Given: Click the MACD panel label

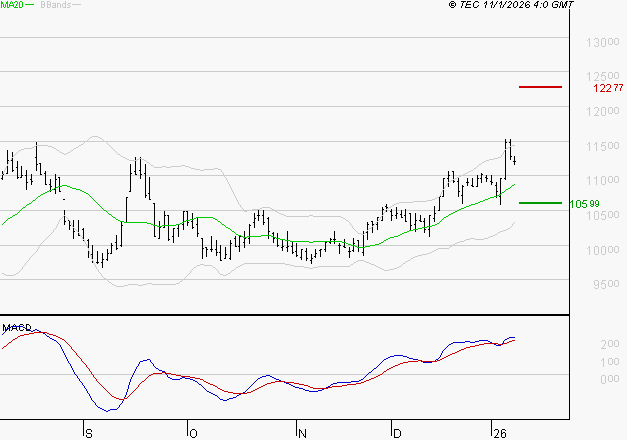Looking at the screenshot, I should (17, 328).
